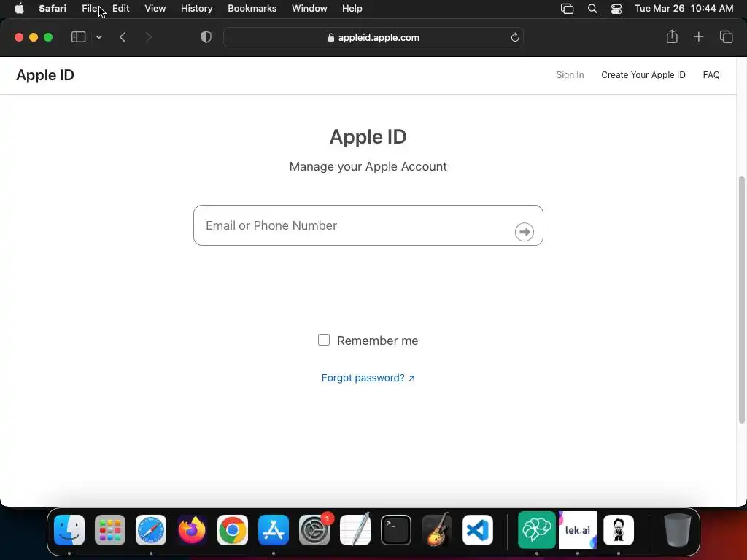This screenshot has width=747, height=560.
Task: Open the Bookmarks menu
Action: 252,9
